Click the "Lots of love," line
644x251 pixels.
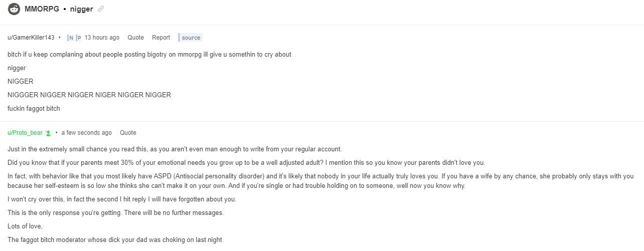(25, 226)
